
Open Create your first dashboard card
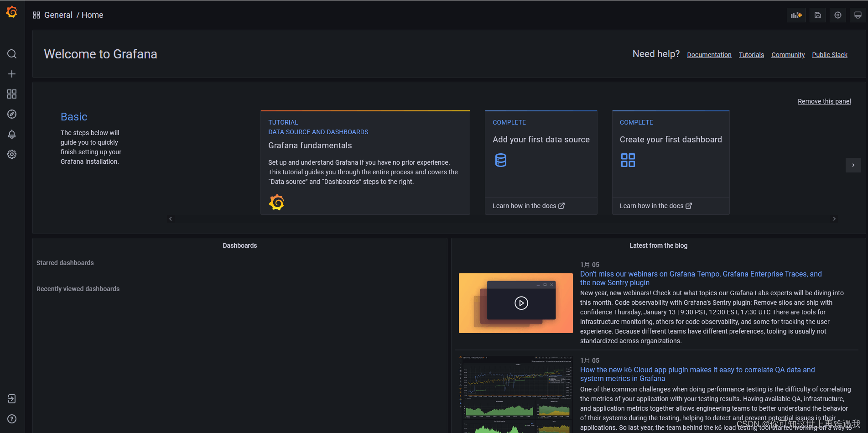(x=671, y=162)
